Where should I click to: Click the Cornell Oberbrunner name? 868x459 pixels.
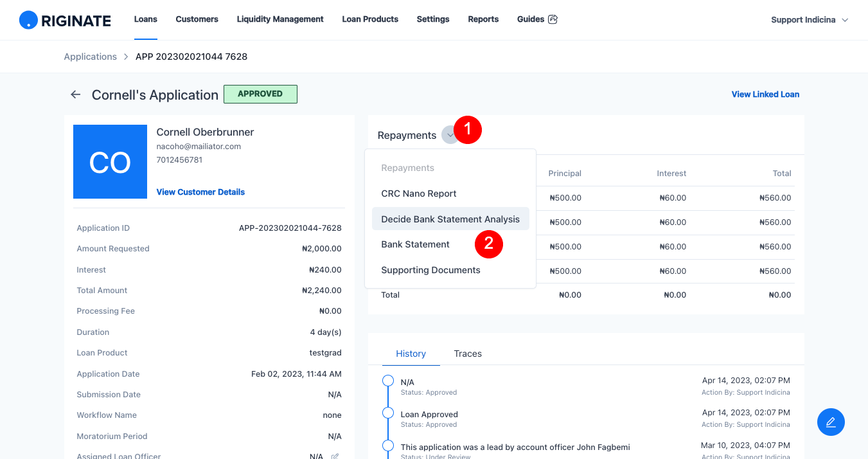click(x=205, y=132)
